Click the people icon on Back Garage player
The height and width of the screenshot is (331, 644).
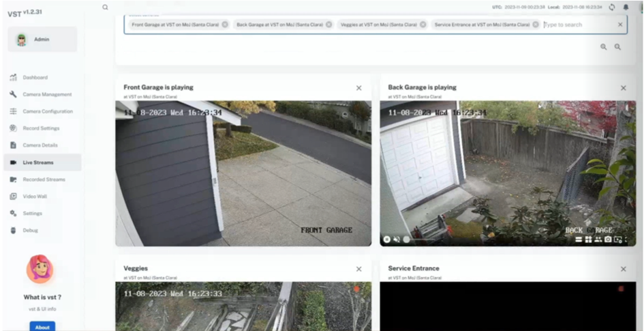pos(598,240)
